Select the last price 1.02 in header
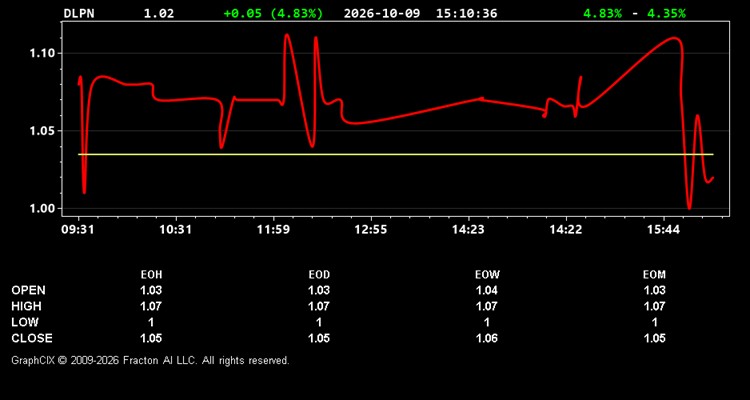This screenshot has height=400, width=750. pyautogui.click(x=159, y=13)
